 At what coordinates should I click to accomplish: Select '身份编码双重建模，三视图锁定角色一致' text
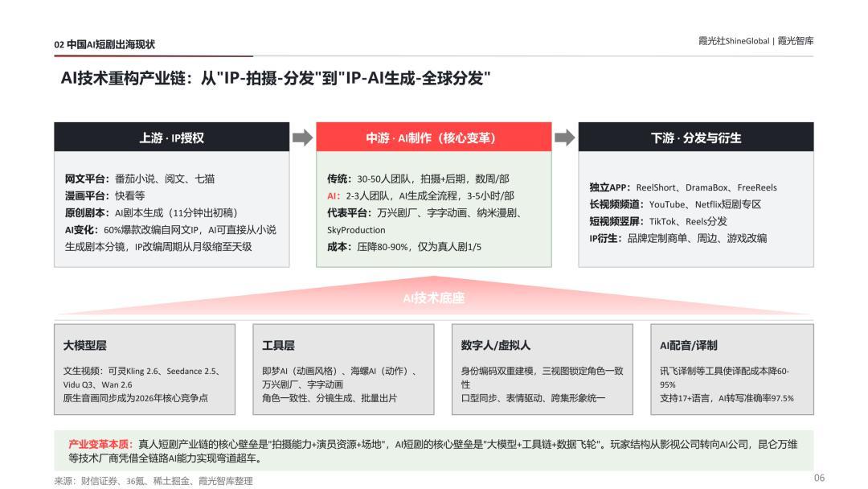coord(542,371)
